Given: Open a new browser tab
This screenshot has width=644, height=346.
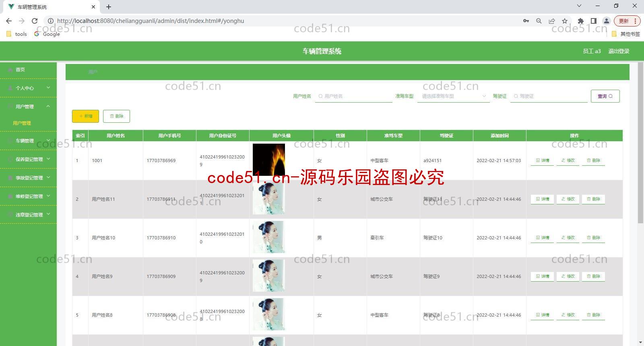Looking at the screenshot, I should (109, 7).
